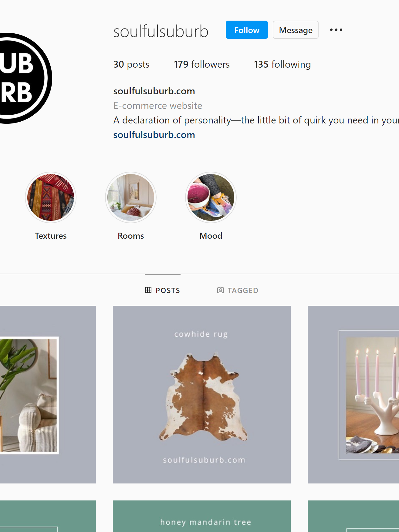Open the Mood story highlight
Screen dimensions: 399x532
point(211,197)
